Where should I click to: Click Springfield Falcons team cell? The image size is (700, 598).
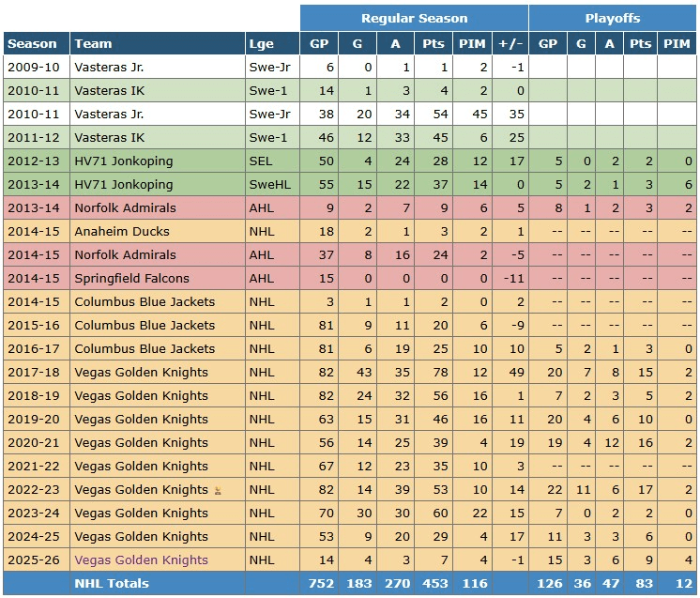(x=157, y=278)
